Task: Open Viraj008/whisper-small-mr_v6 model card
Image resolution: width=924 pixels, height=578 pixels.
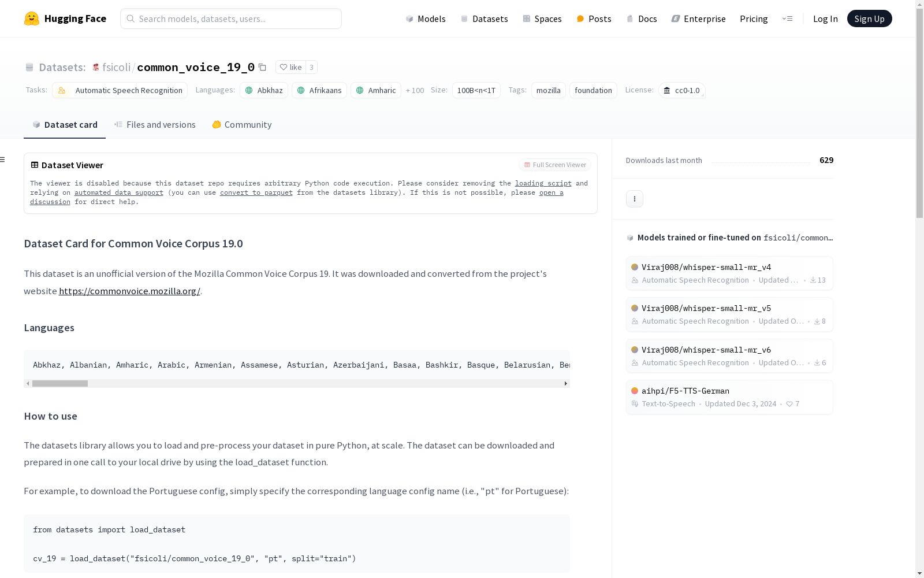Action: tap(729, 356)
